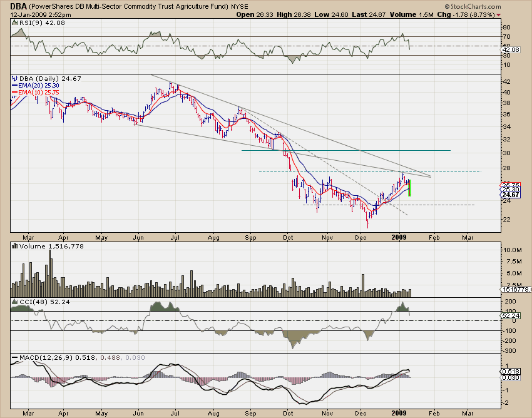532x418 pixels.
Task: Click the green highlighted latest price bar
Action: (410, 188)
